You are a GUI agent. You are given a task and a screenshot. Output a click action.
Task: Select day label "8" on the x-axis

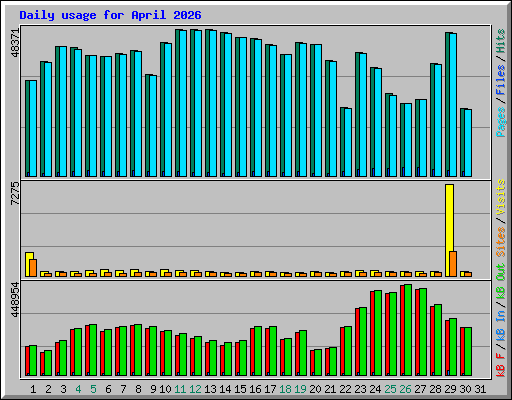coord(138,389)
